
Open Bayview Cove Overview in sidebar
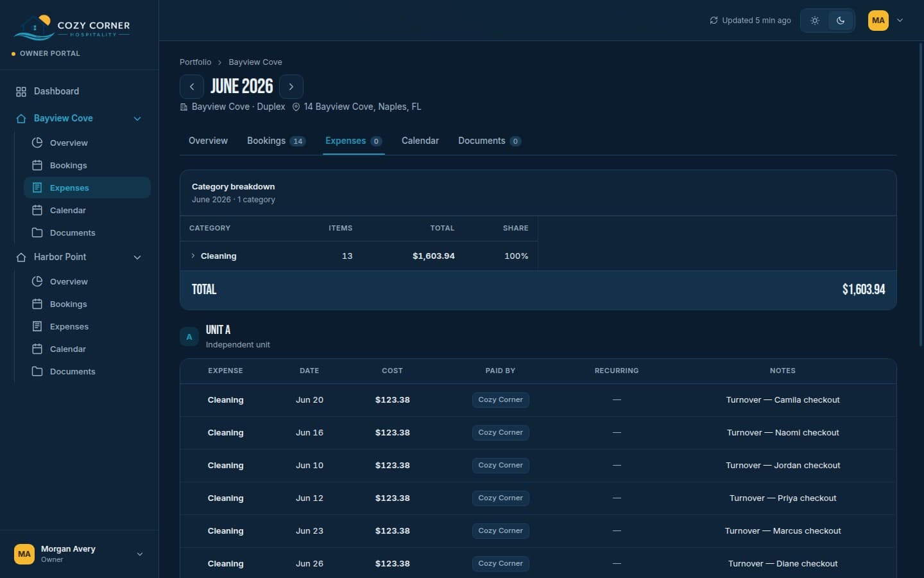87,143
